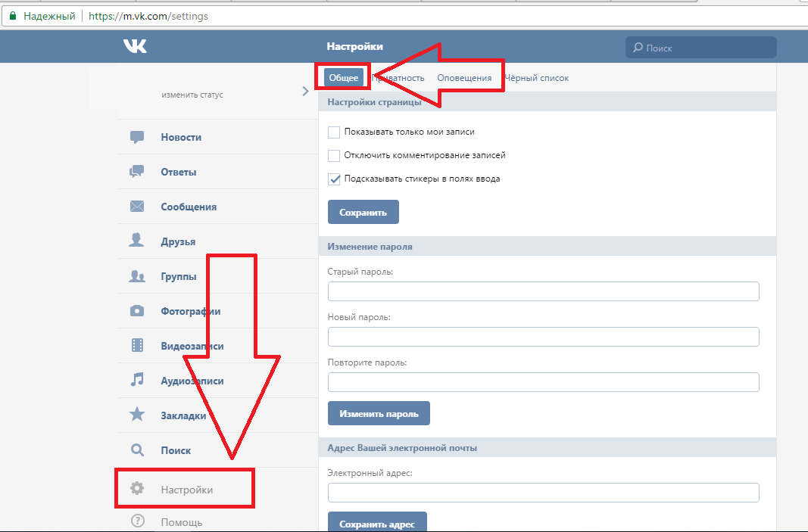Expand profile via chevron next to 'изменить статус'
Image resolution: width=808 pixels, height=532 pixels.
pos(306,92)
